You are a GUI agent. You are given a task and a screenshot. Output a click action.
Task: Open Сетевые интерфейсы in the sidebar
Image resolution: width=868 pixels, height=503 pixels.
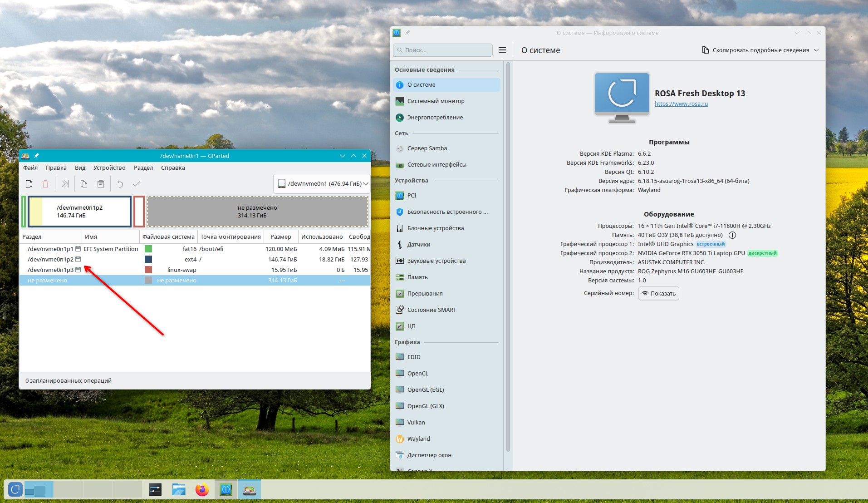(x=447, y=165)
